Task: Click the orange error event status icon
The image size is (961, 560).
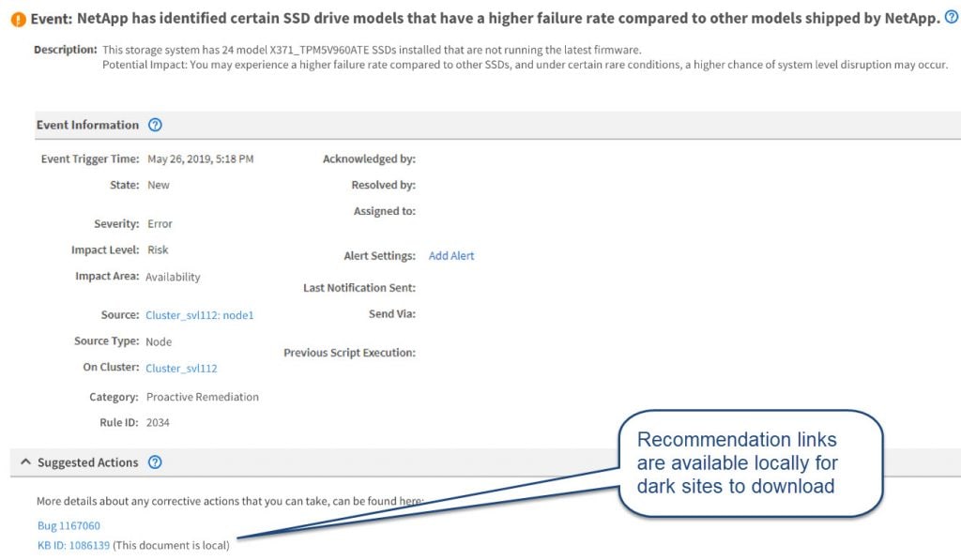Action: 18,20
